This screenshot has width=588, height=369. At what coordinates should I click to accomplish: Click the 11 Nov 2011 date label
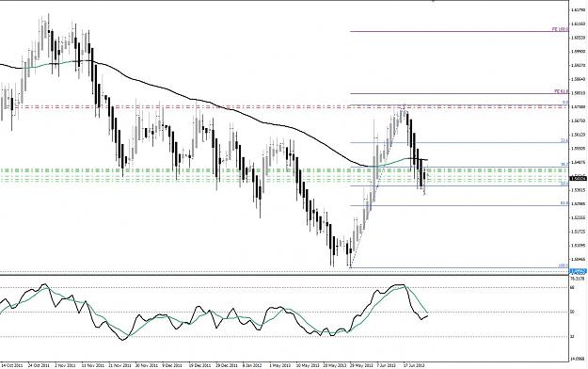coord(92,365)
